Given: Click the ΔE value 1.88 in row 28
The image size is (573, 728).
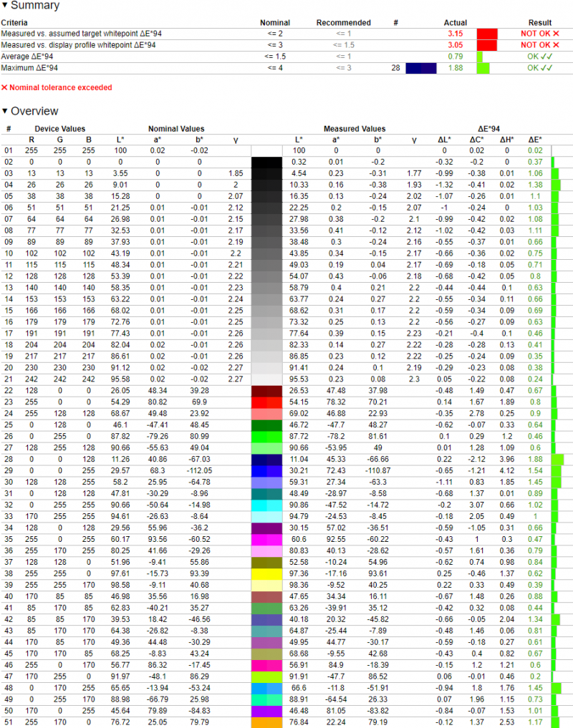Looking at the screenshot, I should click(x=535, y=459).
